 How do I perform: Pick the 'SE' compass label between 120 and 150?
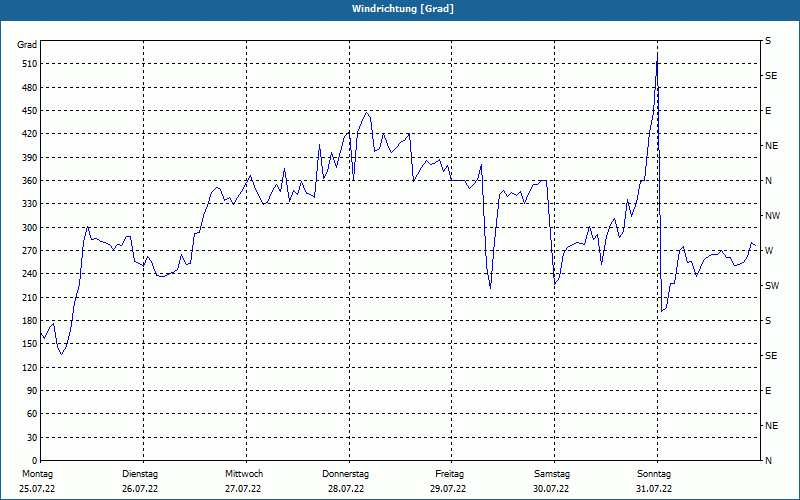[x=771, y=356]
